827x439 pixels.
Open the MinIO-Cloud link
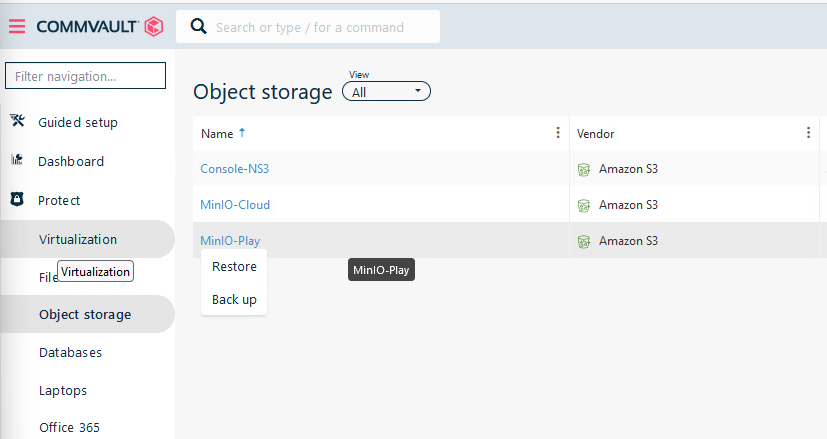[x=235, y=205]
